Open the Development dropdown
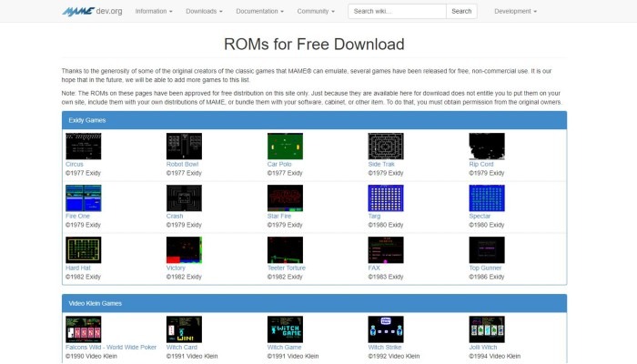Image resolution: width=637 pixels, height=364 pixels. [516, 11]
